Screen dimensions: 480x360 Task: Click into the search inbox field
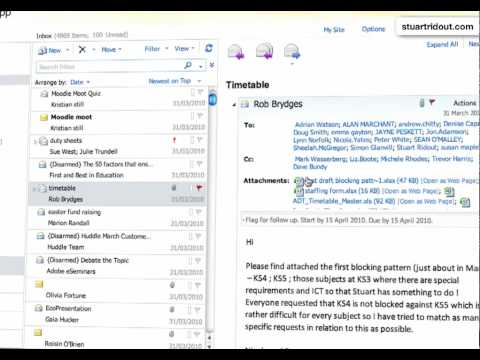[x=110, y=67]
